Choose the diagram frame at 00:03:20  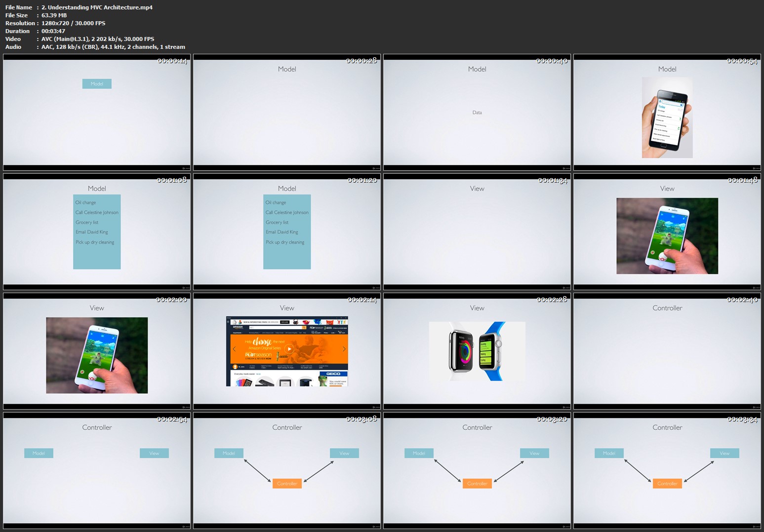point(477,470)
